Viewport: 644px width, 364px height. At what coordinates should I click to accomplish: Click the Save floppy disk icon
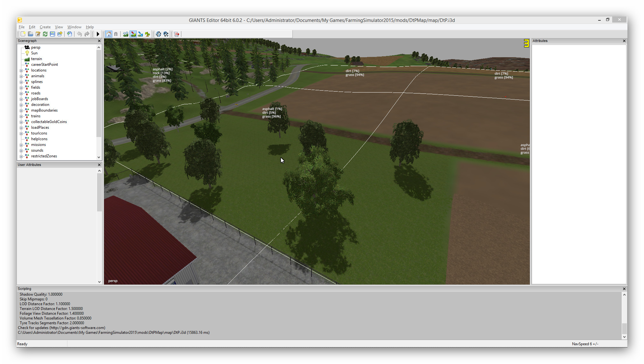pos(52,34)
